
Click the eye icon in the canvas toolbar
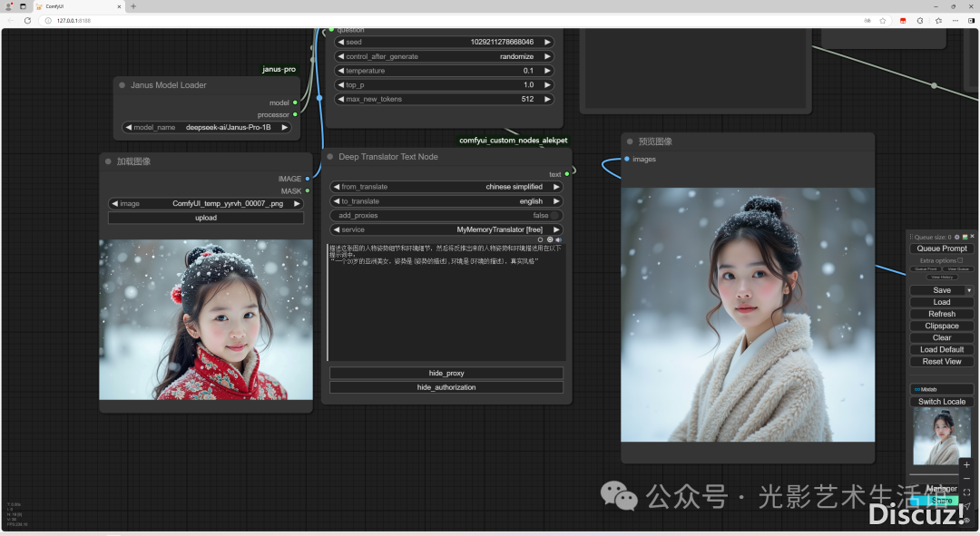[966, 520]
